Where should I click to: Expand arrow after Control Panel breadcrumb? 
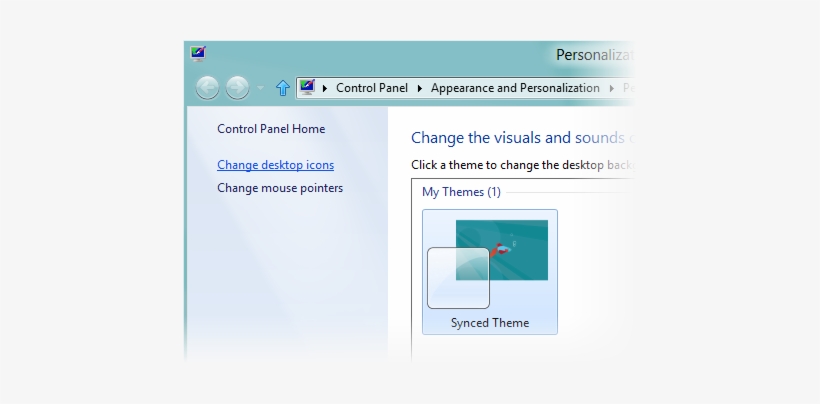click(419, 88)
